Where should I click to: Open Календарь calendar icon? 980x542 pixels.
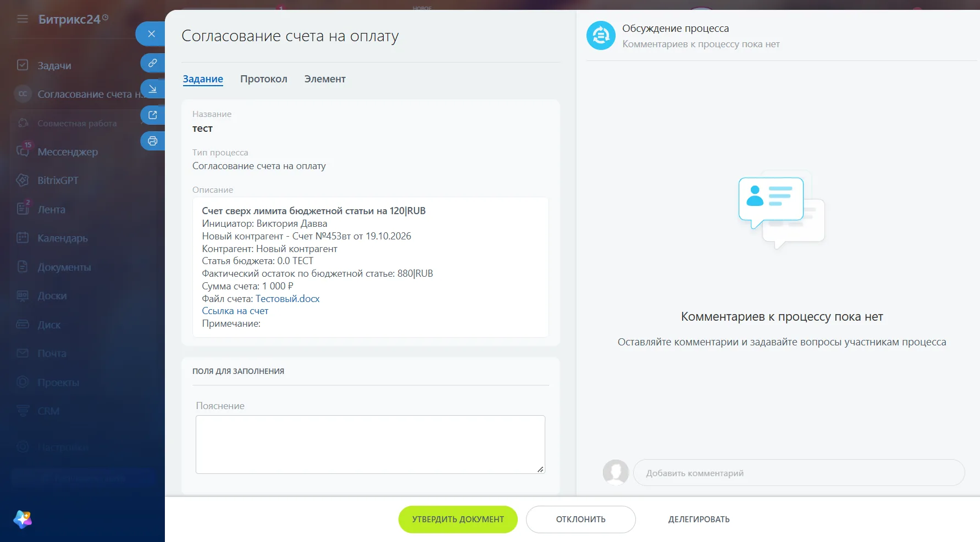click(x=23, y=238)
